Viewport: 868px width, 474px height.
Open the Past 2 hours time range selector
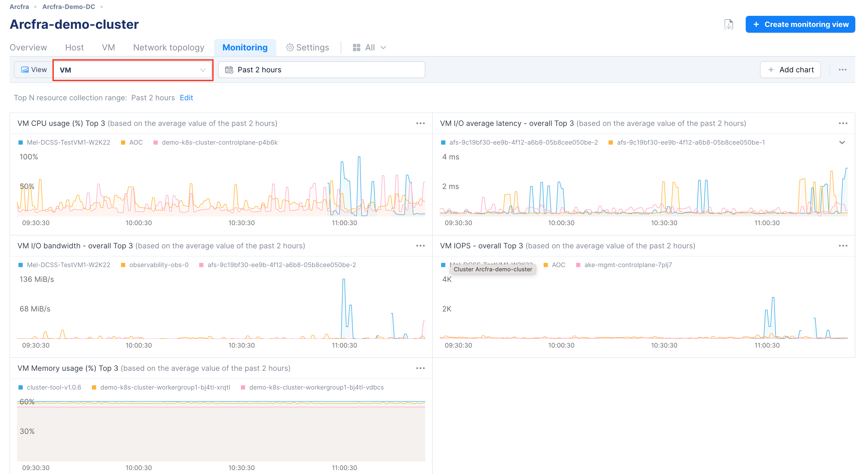point(321,70)
